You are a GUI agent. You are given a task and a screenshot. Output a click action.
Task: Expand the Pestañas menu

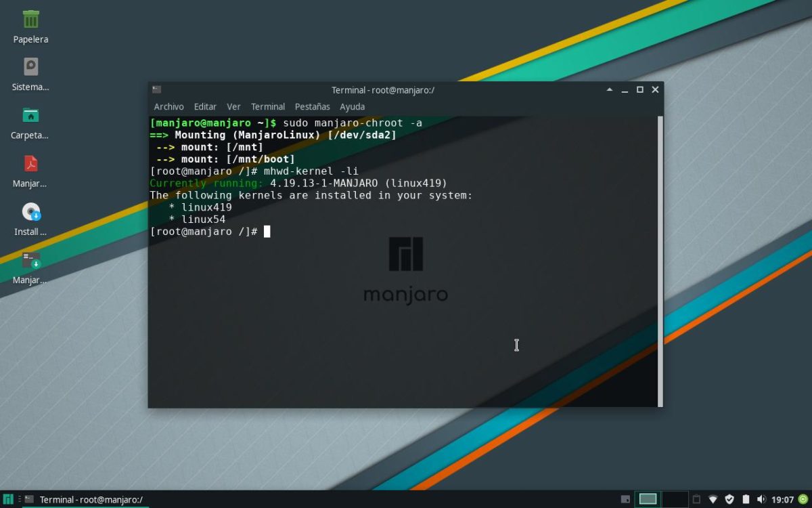(x=312, y=106)
